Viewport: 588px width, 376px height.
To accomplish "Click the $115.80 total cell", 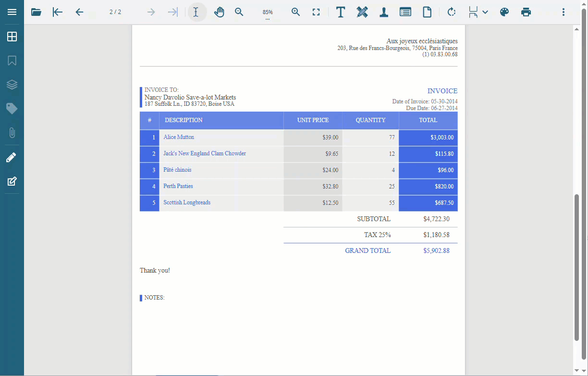I will (428, 154).
